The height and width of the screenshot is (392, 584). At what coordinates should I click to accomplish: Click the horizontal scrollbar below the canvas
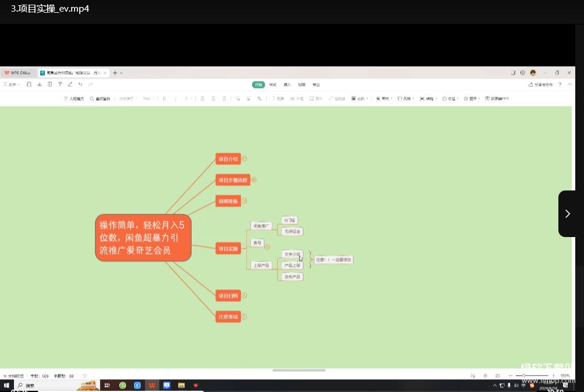click(299, 370)
